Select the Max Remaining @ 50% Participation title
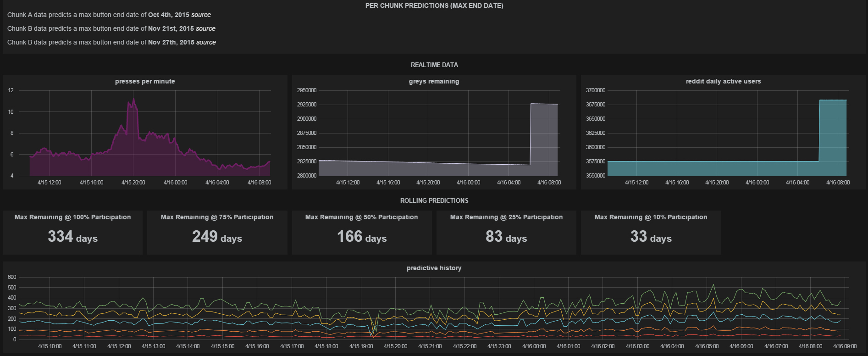This screenshot has height=356, width=868. 361,217
